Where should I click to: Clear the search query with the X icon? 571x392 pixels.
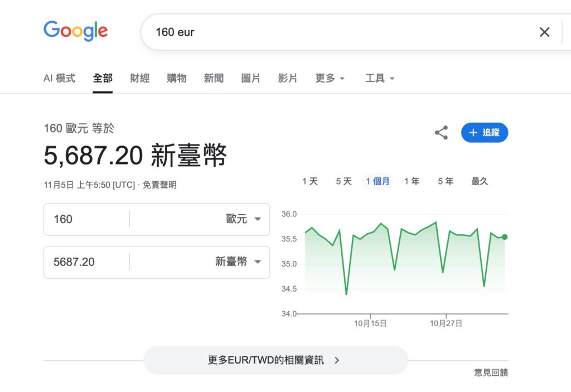tap(544, 32)
